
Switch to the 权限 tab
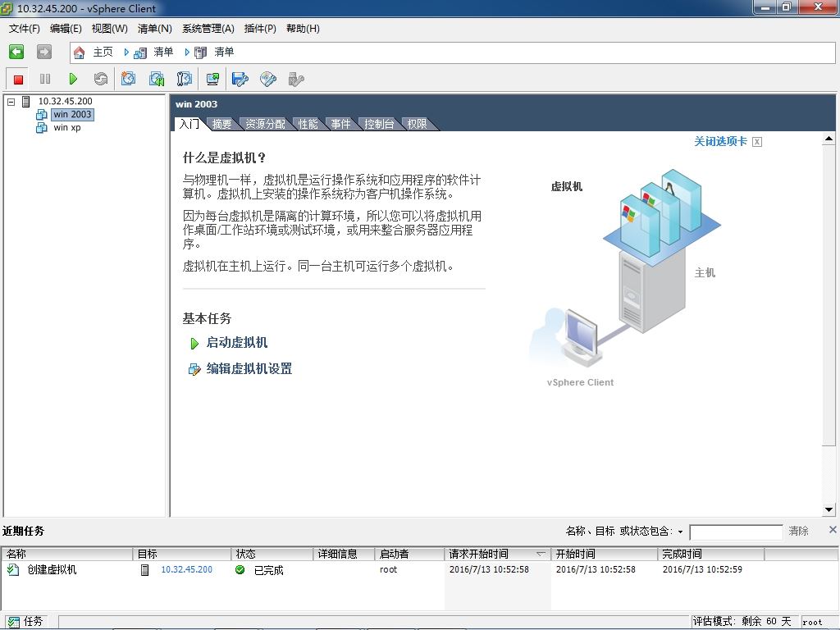(417, 124)
